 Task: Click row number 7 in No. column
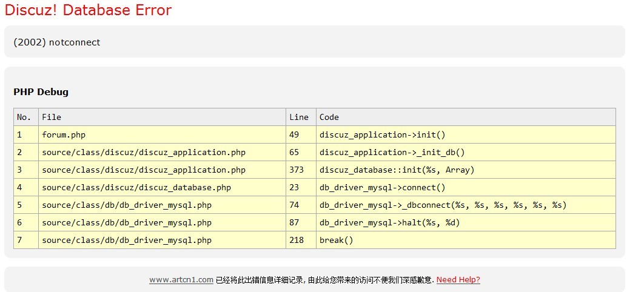tap(26, 241)
